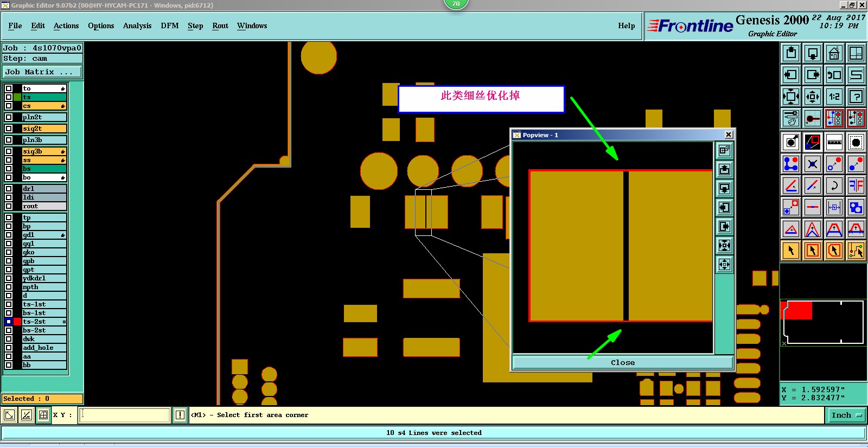Toggle the checkbox for layer 'sig2t'
This screenshot has width=868, height=448.
[x=9, y=129]
